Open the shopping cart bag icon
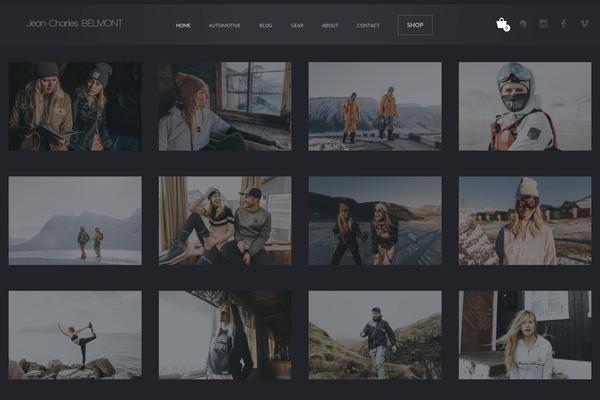 click(x=503, y=24)
